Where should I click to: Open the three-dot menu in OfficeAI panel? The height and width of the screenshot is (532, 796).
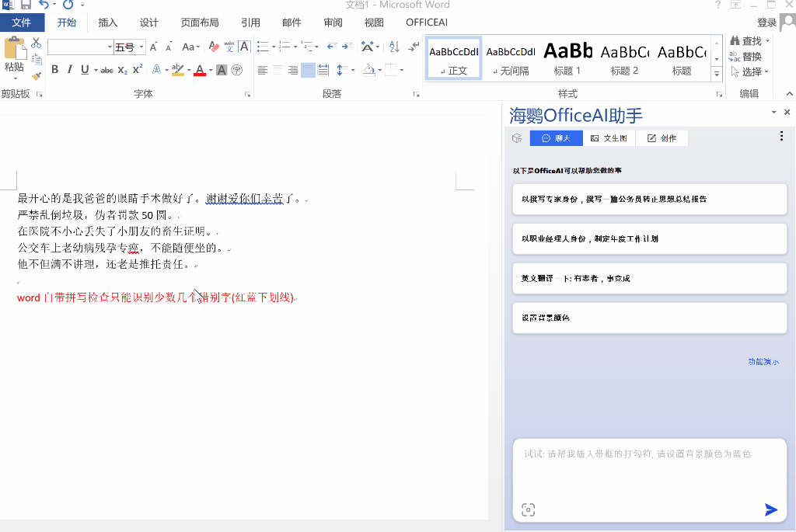(x=781, y=136)
